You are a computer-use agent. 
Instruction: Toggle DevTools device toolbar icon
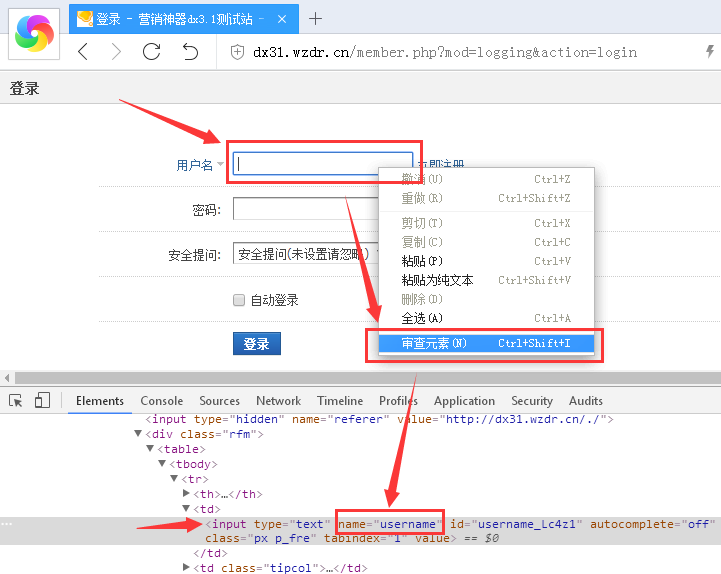click(x=42, y=401)
